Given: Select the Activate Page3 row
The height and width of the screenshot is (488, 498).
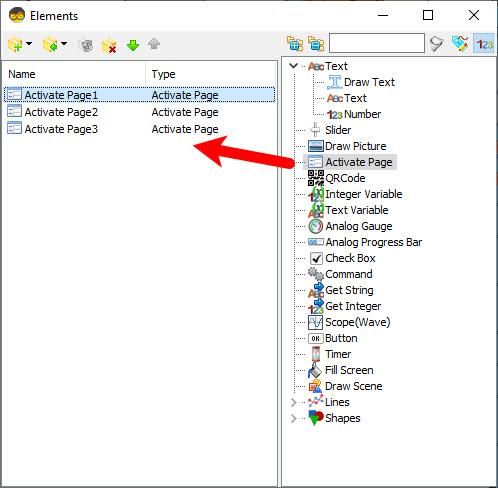Looking at the screenshot, I should pos(139,129).
